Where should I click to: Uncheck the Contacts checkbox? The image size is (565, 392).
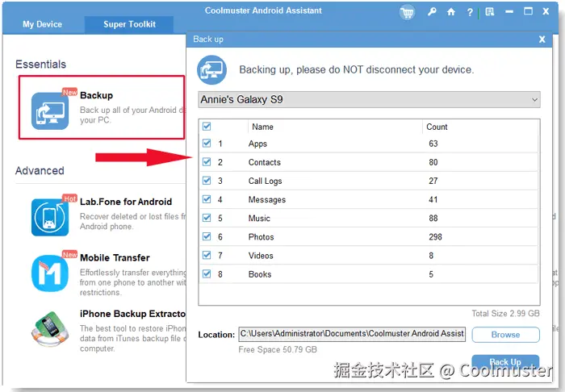pos(207,162)
